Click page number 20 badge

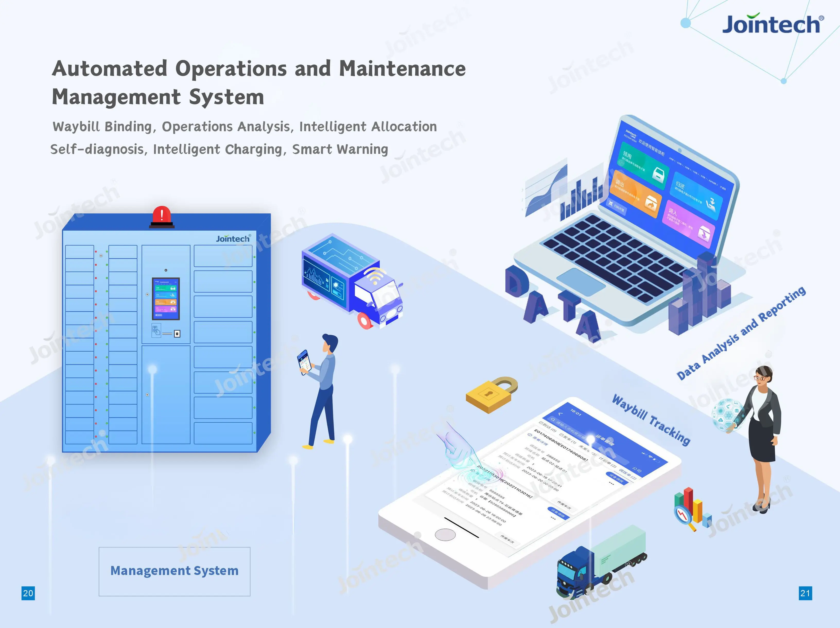pyautogui.click(x=28, y=593)
